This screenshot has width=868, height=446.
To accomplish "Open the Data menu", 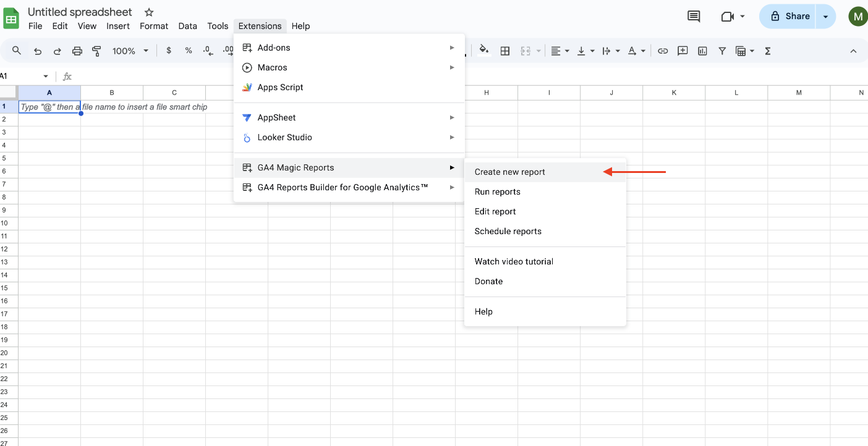I will coord(187,26).
